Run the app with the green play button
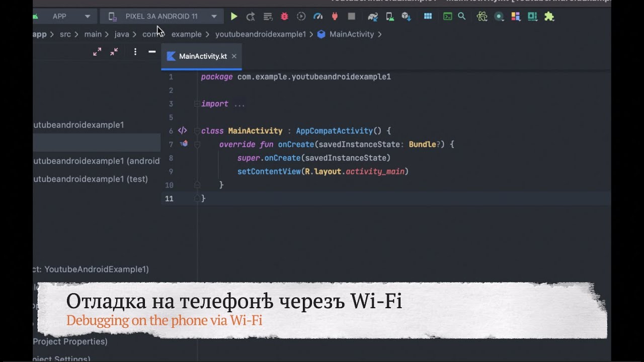The width and height of the screenshot is (644, 362). tap(234, 17)
